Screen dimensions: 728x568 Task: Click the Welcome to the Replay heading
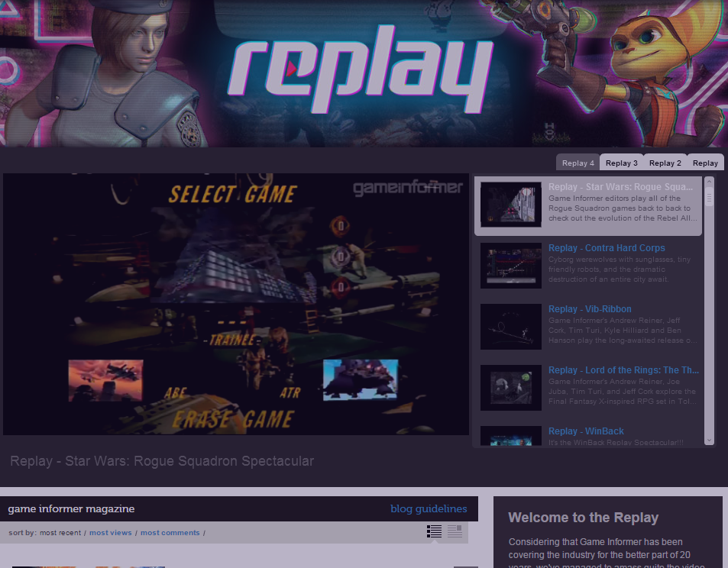pyautogui.click(x=583, y=518)
